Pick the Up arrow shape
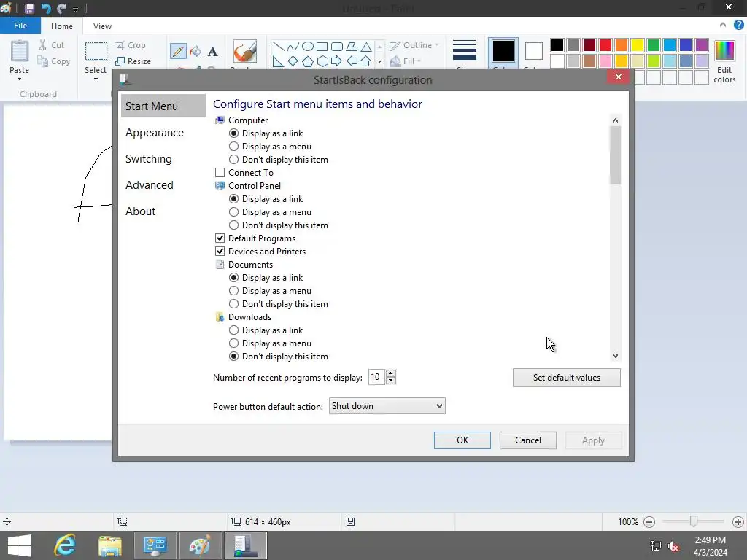747x560 pixels. [x=366, y=61]
